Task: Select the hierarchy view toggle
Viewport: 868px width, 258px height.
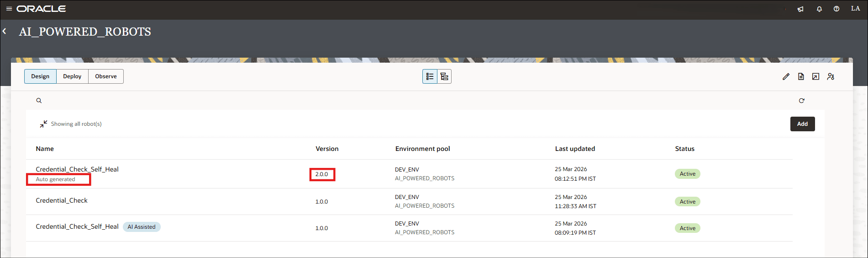Action: (444, 76)
